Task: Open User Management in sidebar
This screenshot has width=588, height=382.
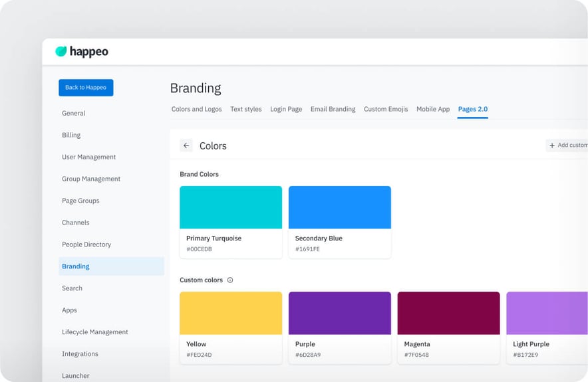Action: click(x=88, y=157)
